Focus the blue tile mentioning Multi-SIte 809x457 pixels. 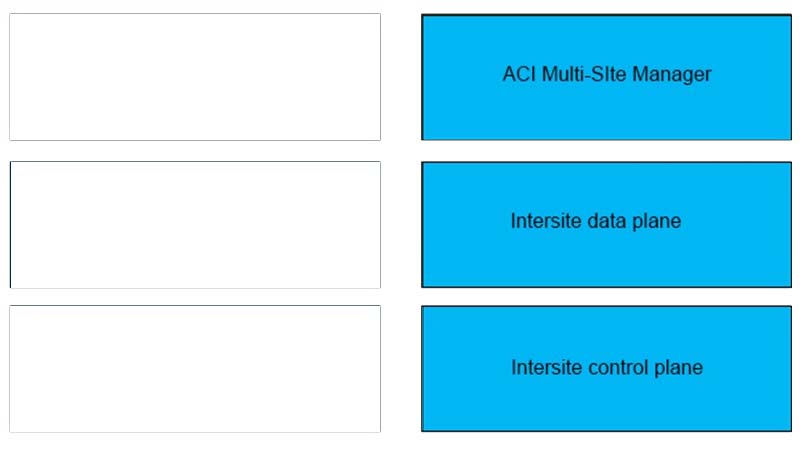606,77
